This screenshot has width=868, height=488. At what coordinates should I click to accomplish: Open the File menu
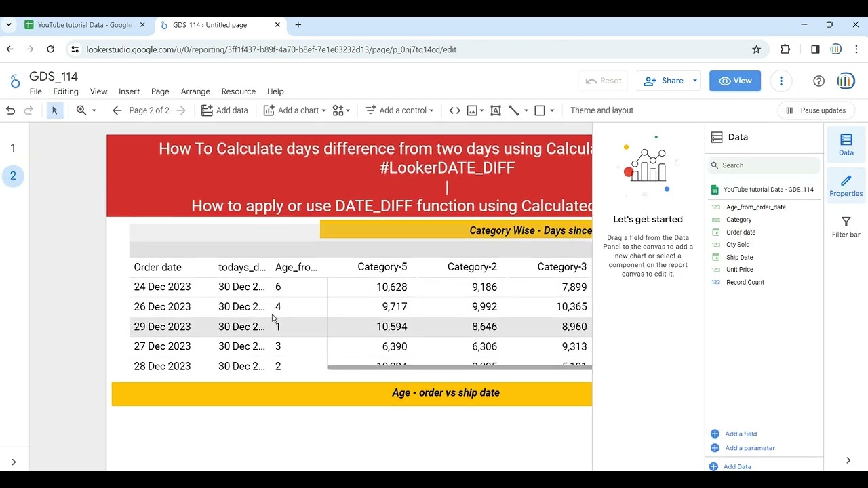click(x=35, y=91)
